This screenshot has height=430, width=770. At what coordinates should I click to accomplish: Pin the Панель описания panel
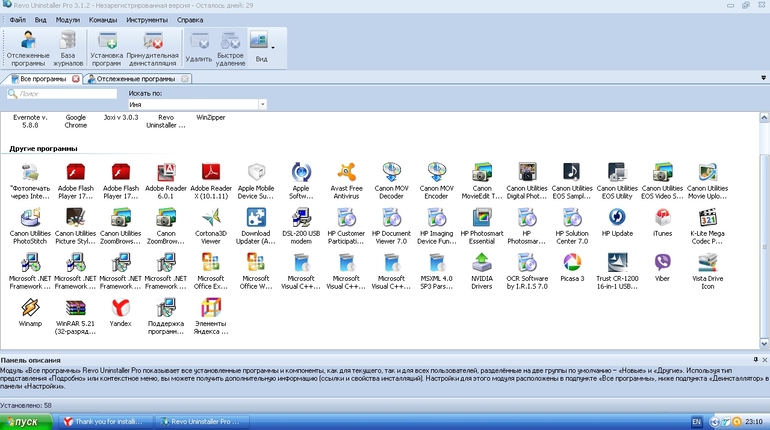[756, 359]
